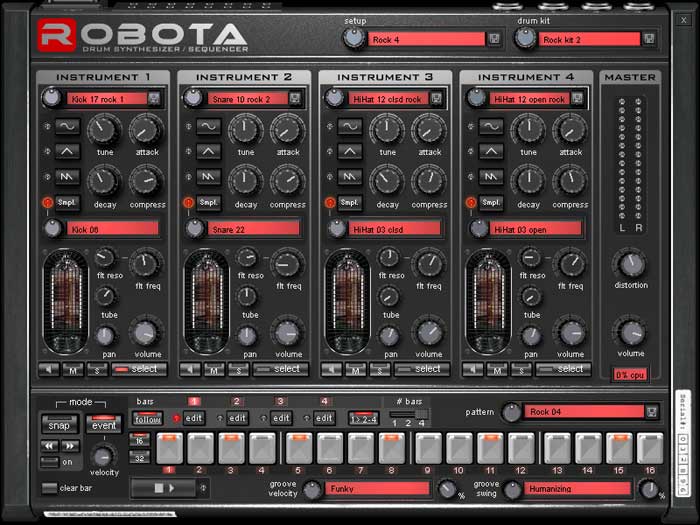
Task: Click the tune knob of Instrument 1
Action: point(104,130)
